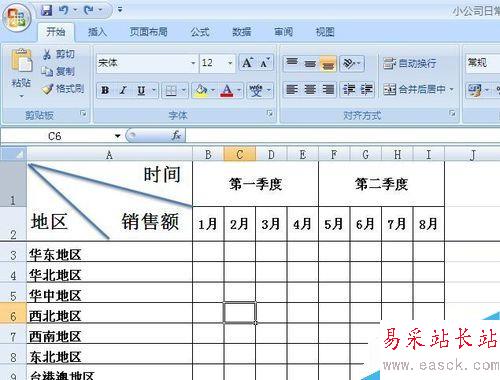The height and width of the screenshot is (380, 500).
Task: Select row 6 header
Action: click(13, 313)
